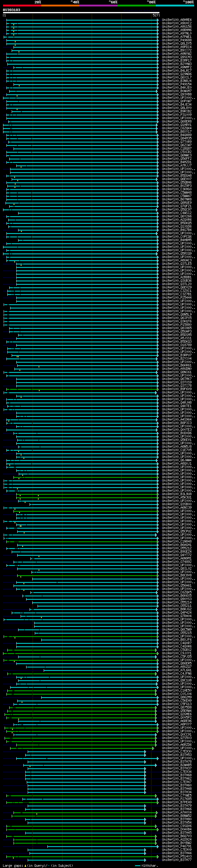The image size is (197, 868).
Task: Select hit label UniRef100_A5K3U1
Action: (177, 497)
